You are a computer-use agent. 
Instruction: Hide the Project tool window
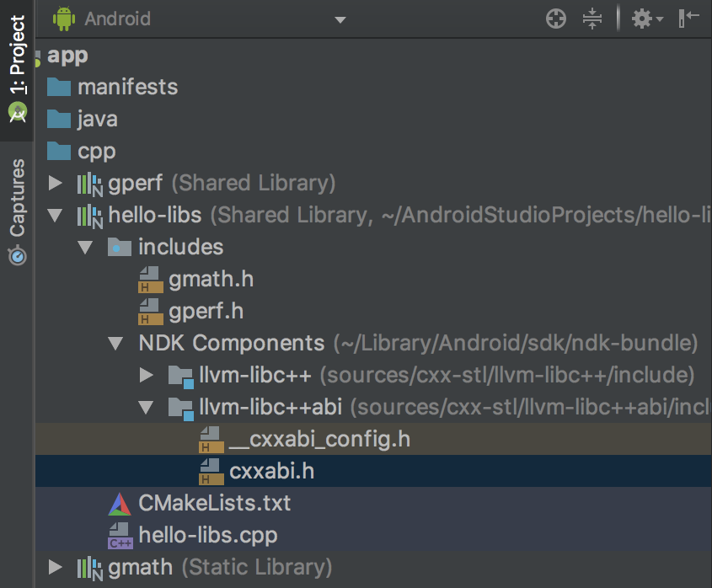(x=688, y=19)
